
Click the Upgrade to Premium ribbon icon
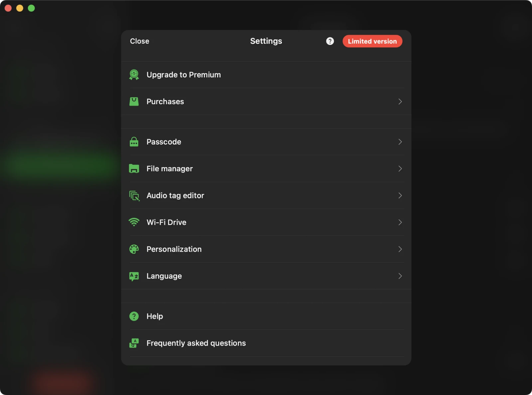pos(134,75)
